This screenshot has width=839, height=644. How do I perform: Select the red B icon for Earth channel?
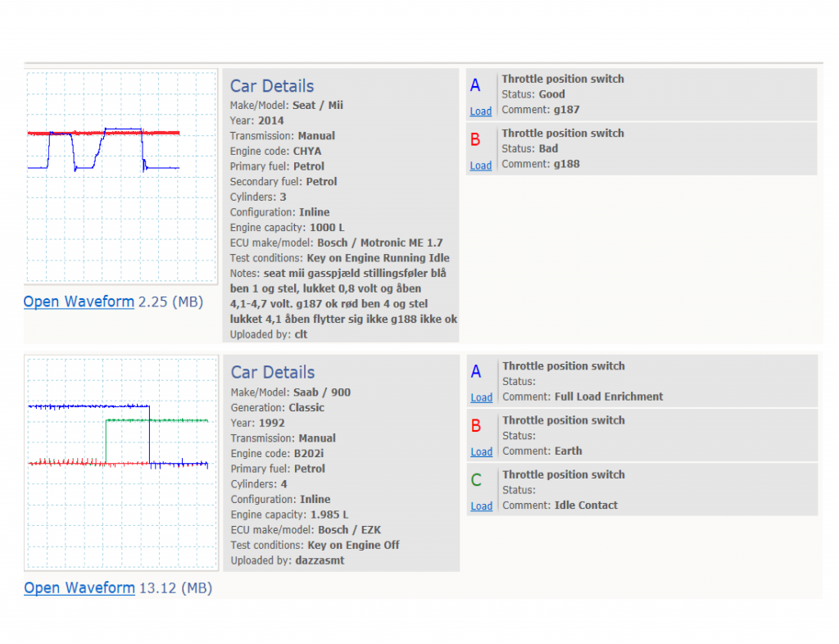click(476, 426)
